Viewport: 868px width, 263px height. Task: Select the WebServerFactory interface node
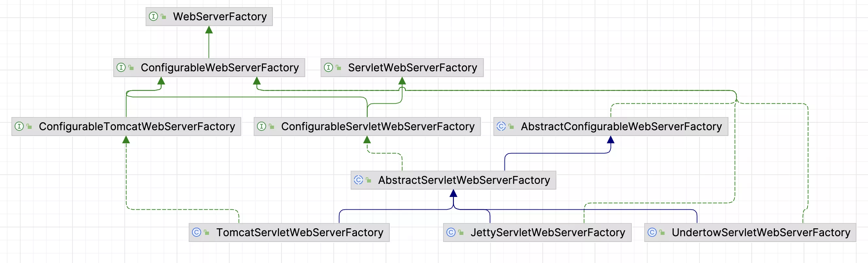click(x=209, y=17)
